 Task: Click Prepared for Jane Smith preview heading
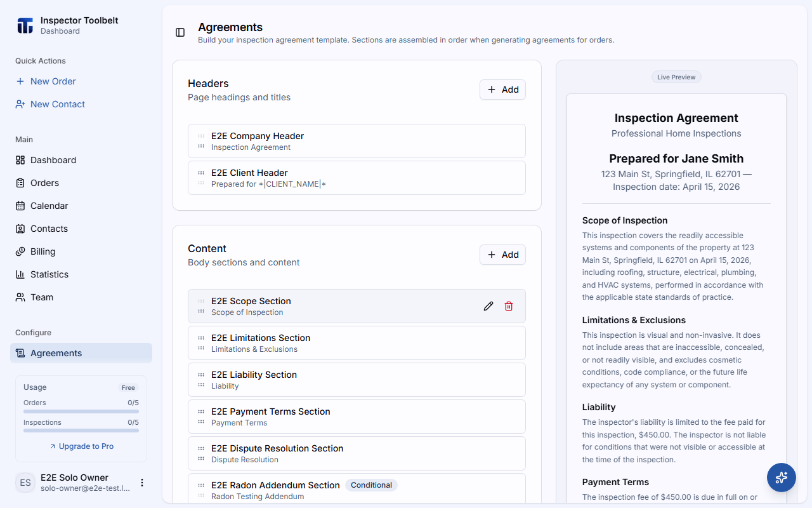point(676,159)
